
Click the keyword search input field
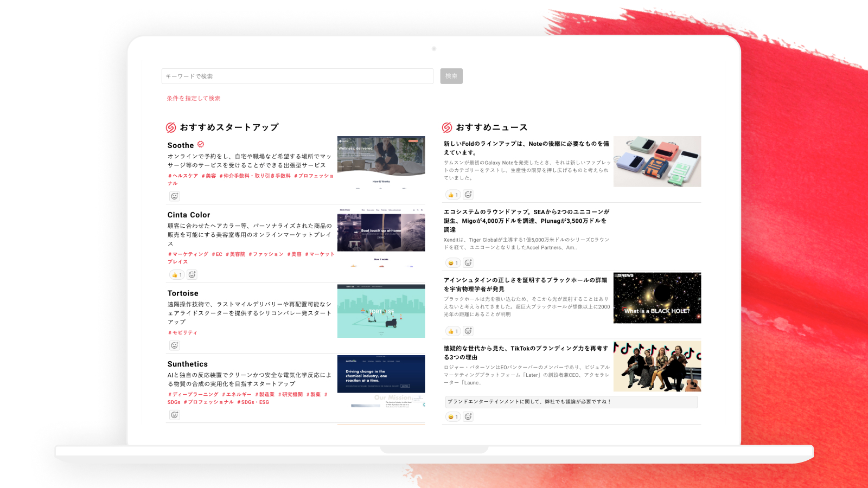pyautogui.click(x=297, y=76)
